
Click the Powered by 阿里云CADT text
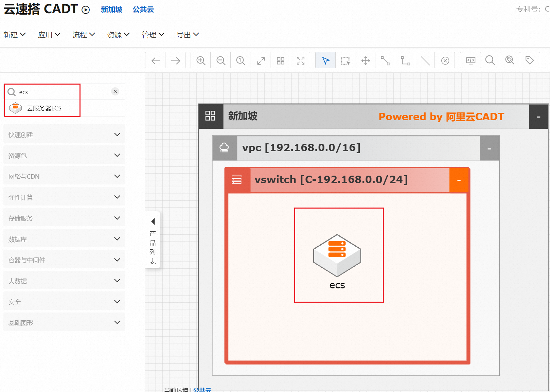(x=441, y=117)
